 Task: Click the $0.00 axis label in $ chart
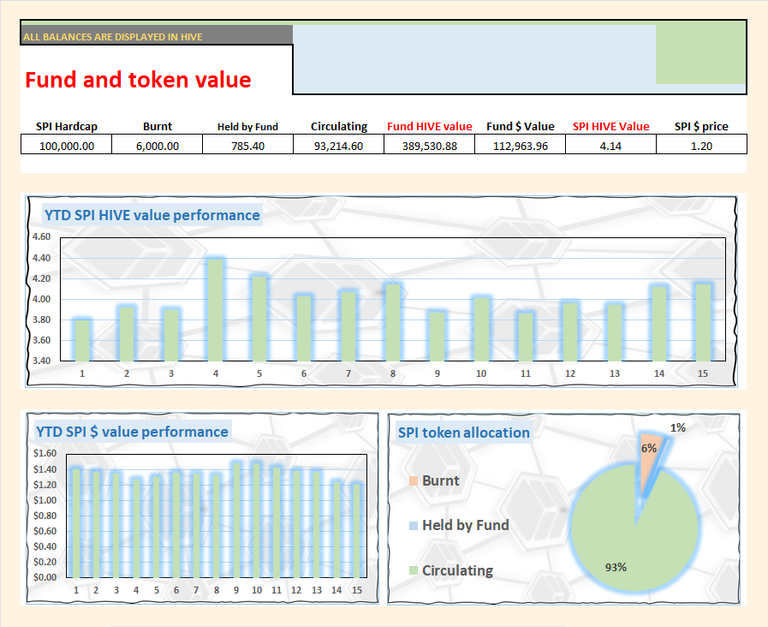coord(45,577)
